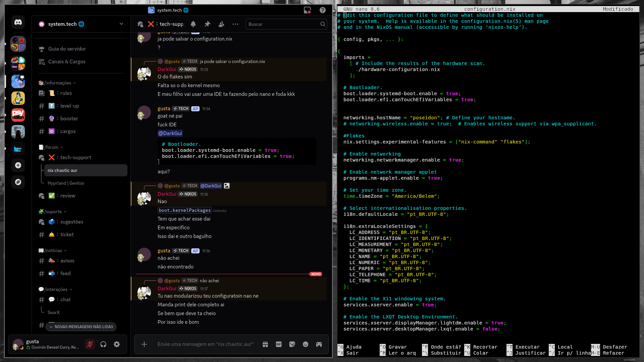Image resolution: width=644 pixels, height=362 pixels.
Task: Click the @DarkGui mention
Action: [x=170, y=133]
